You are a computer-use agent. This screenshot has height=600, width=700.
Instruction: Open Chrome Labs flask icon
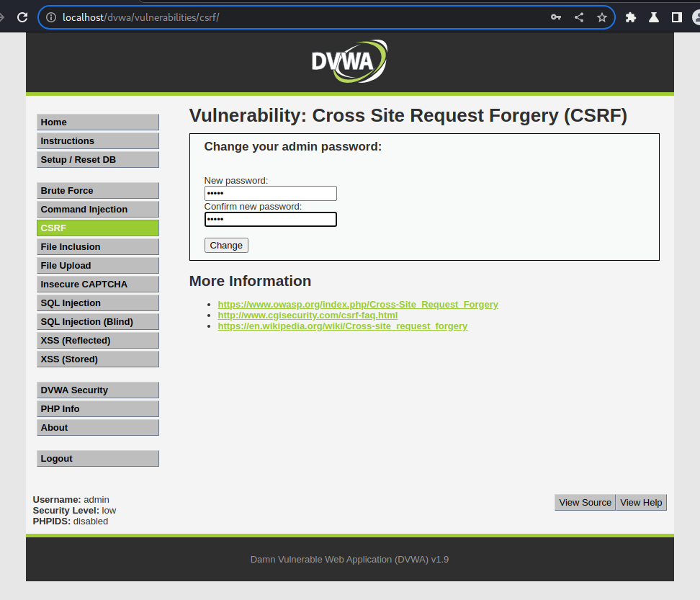click(654, 17)
